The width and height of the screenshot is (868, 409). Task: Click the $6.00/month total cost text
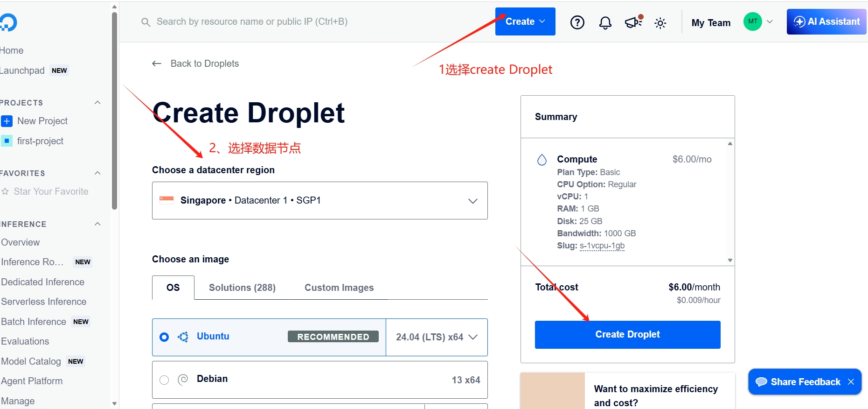(694, 287)
